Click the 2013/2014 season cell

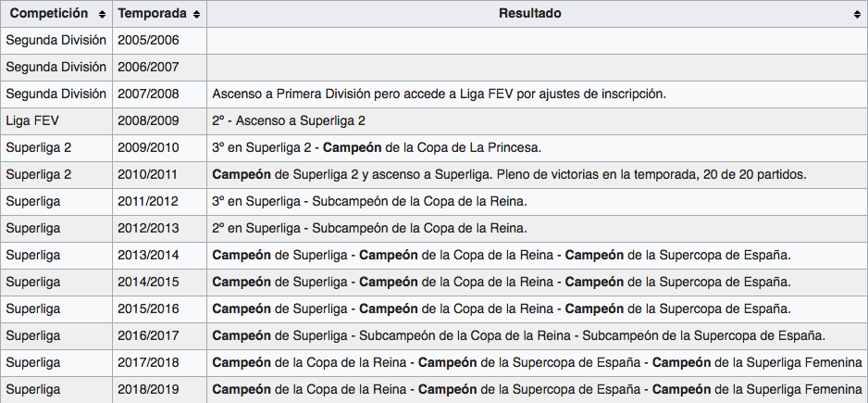point(148,256)
